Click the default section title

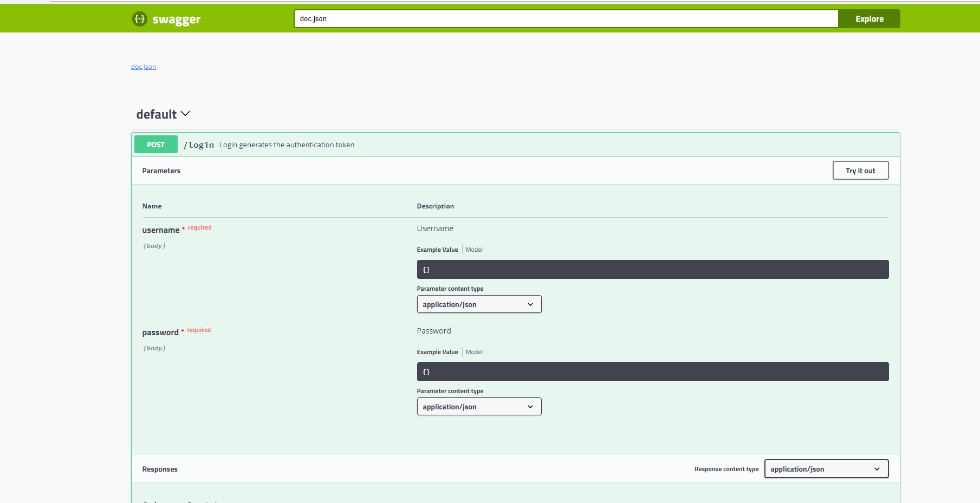point(157,114)
